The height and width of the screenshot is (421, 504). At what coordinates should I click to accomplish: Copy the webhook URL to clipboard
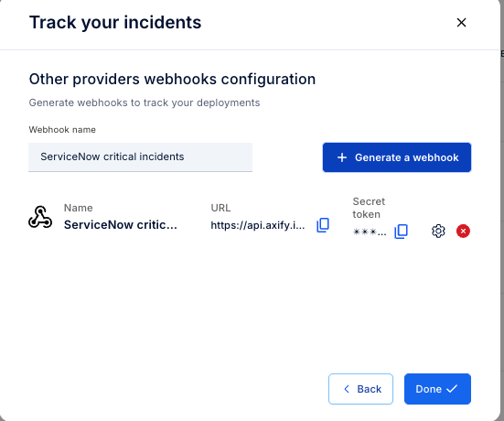tap(323, 225)
